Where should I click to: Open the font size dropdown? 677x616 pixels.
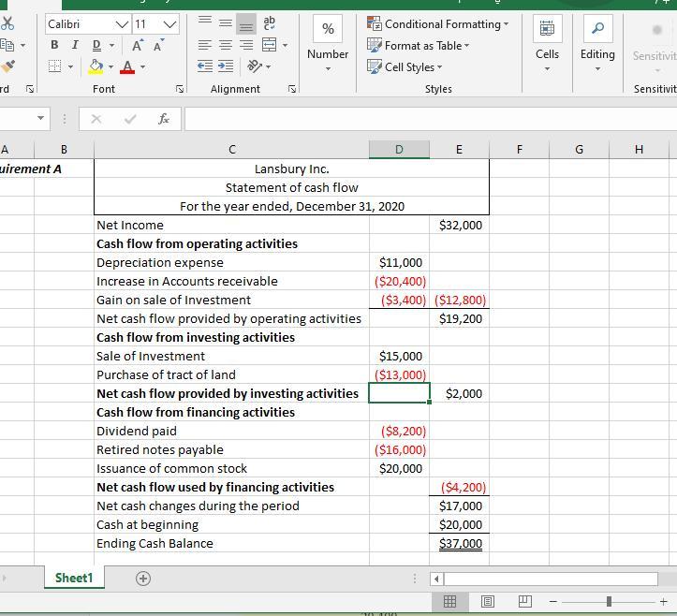(x=169, y=24)
